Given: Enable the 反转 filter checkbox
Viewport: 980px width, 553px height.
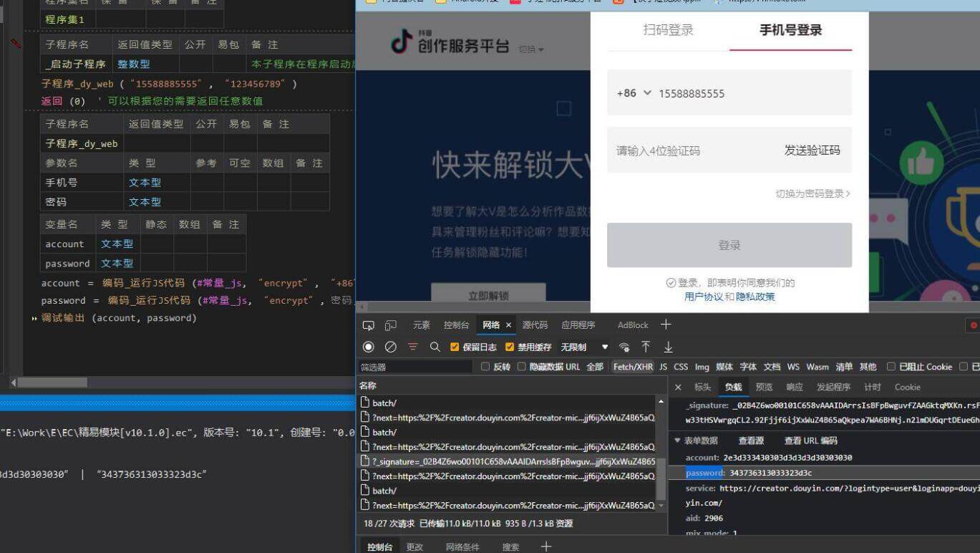Looking at the screenshot, I should (485, 367).
